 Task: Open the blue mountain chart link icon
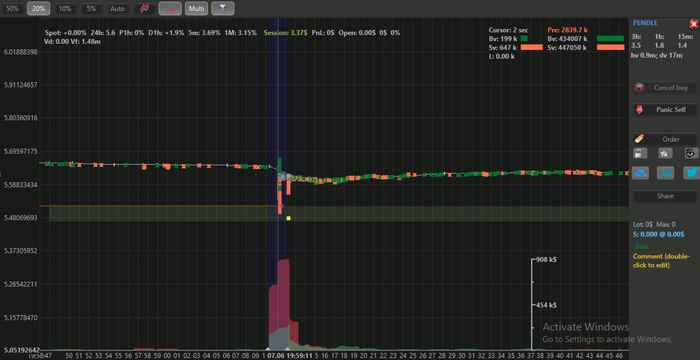pos(641,173)
